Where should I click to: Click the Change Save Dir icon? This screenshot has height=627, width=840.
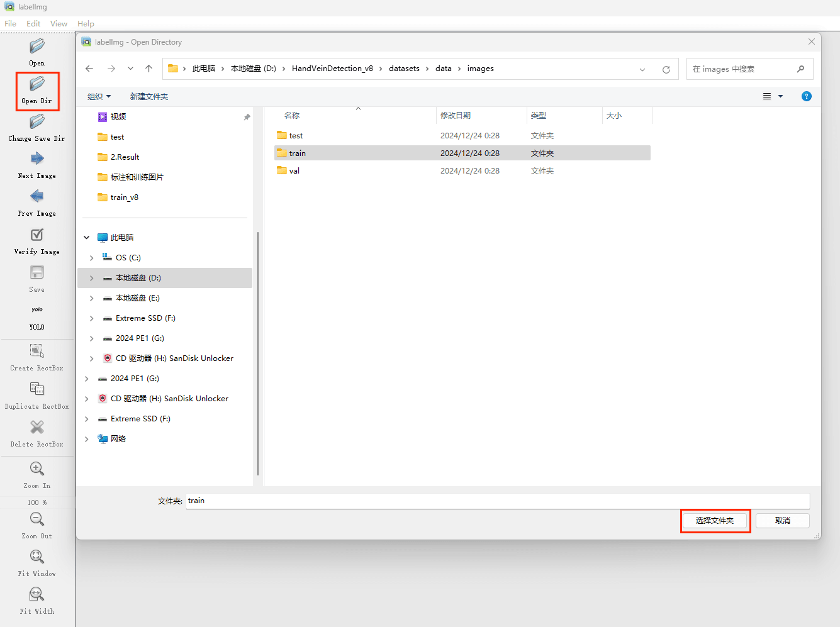point(37,121)
